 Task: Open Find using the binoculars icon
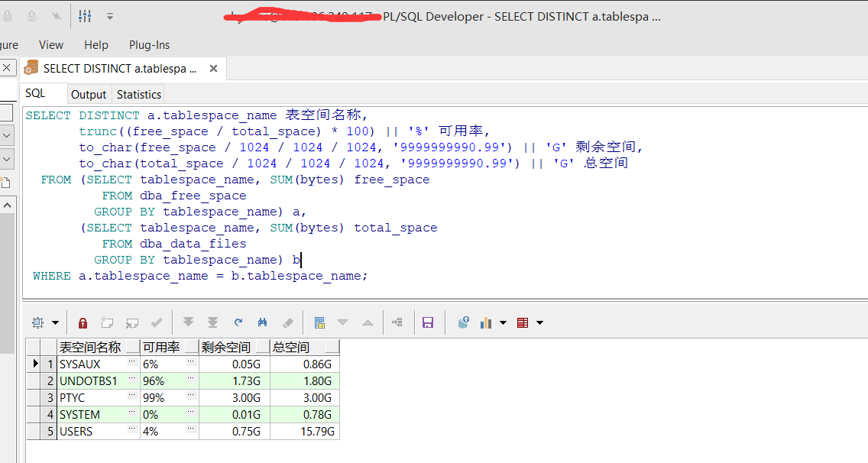click(x=262, y=322)
